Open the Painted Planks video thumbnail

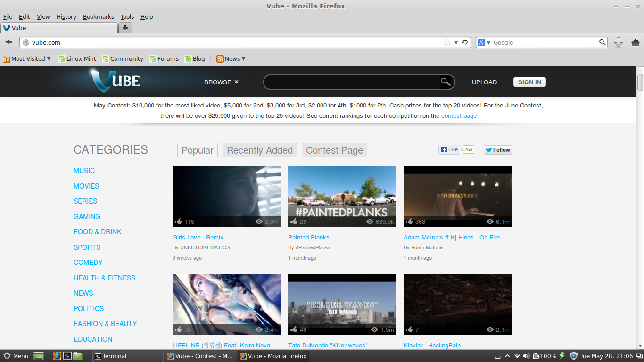click(x=342, y=197)
